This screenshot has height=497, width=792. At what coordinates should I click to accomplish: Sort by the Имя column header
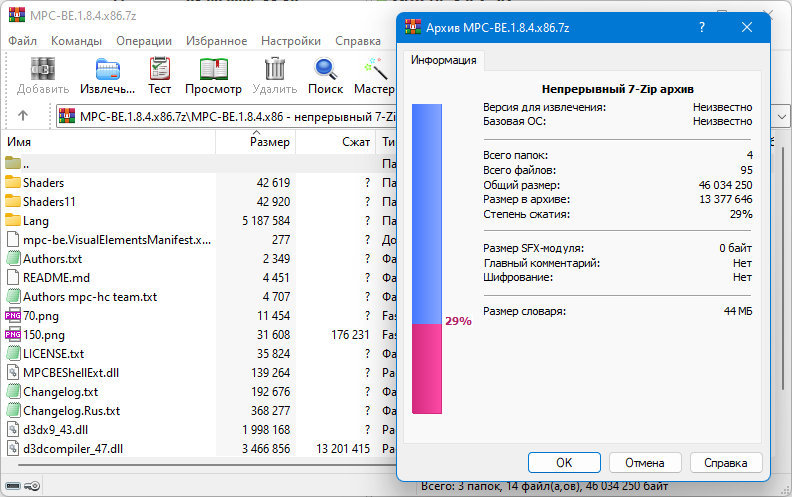[109, 142]
